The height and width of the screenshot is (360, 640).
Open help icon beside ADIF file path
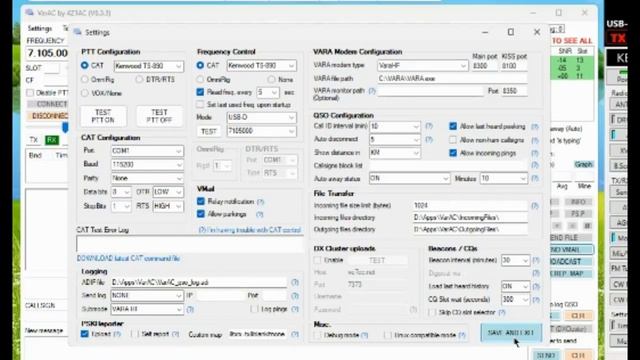pos(295,282)
